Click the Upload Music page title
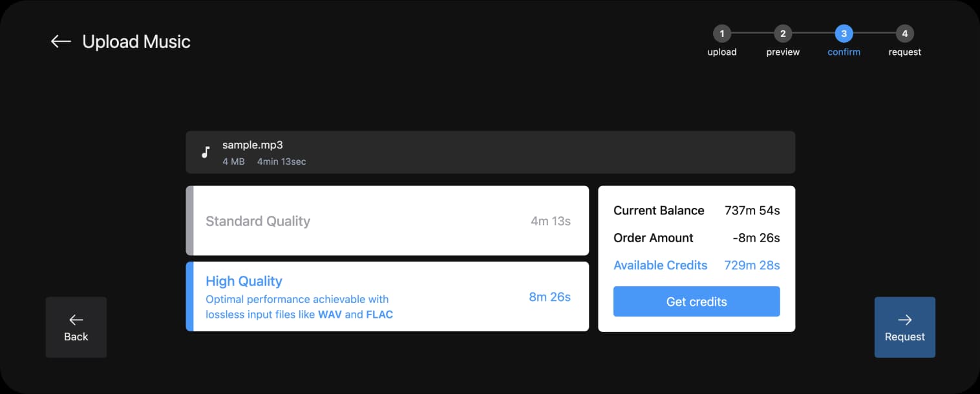Viewport: 980px width, 394px height. click(136, 41)
